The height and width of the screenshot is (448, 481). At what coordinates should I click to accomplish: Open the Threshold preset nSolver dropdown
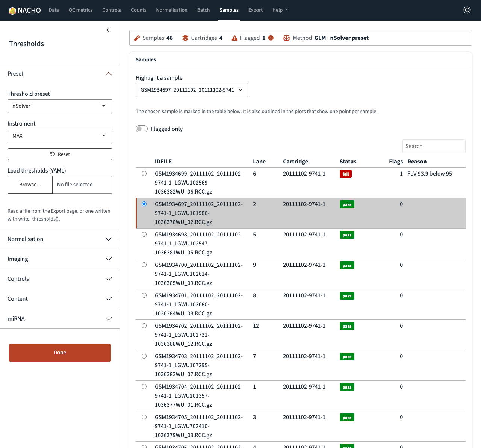(60, 106)
